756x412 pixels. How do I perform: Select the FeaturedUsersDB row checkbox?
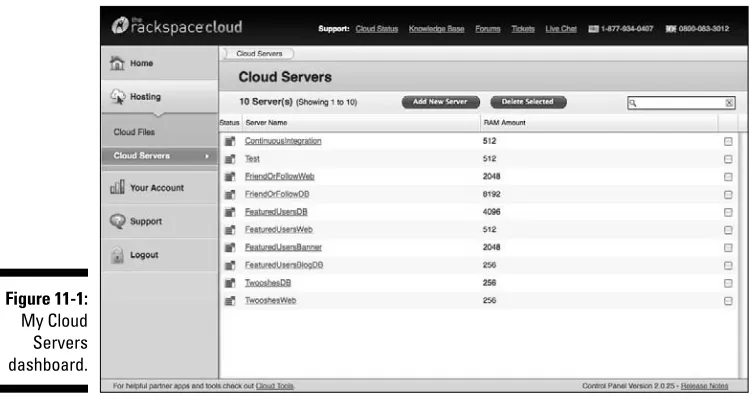(728, 213)
